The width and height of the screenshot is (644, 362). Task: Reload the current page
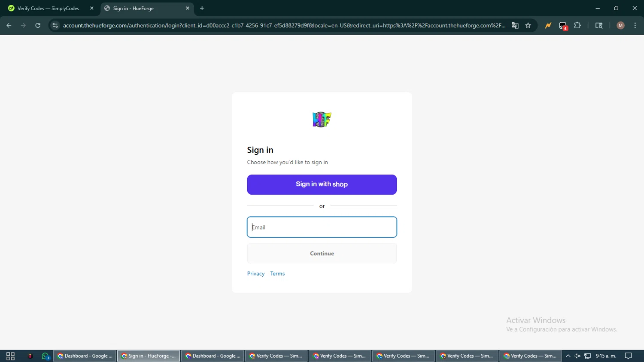pos(38,25)
